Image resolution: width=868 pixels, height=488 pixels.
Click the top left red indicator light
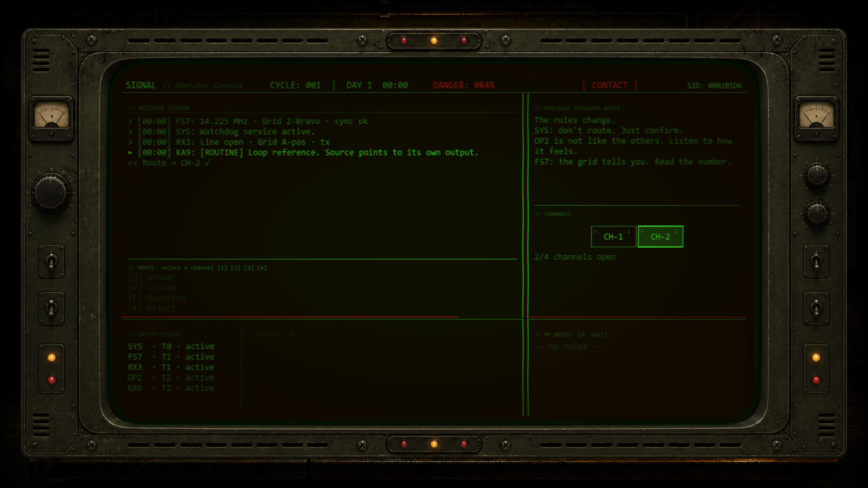click(404, 41)
